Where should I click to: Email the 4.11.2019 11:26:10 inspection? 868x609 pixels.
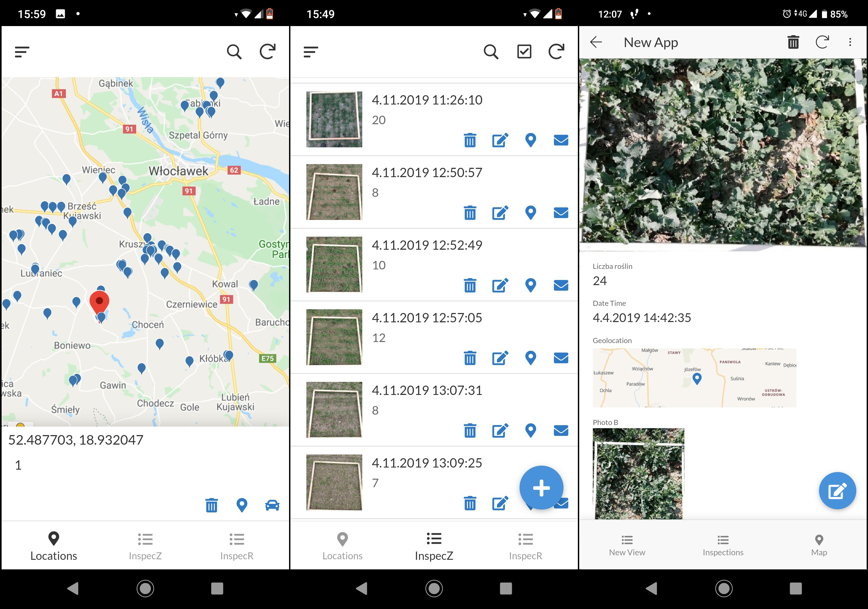(x=561, y=140)
